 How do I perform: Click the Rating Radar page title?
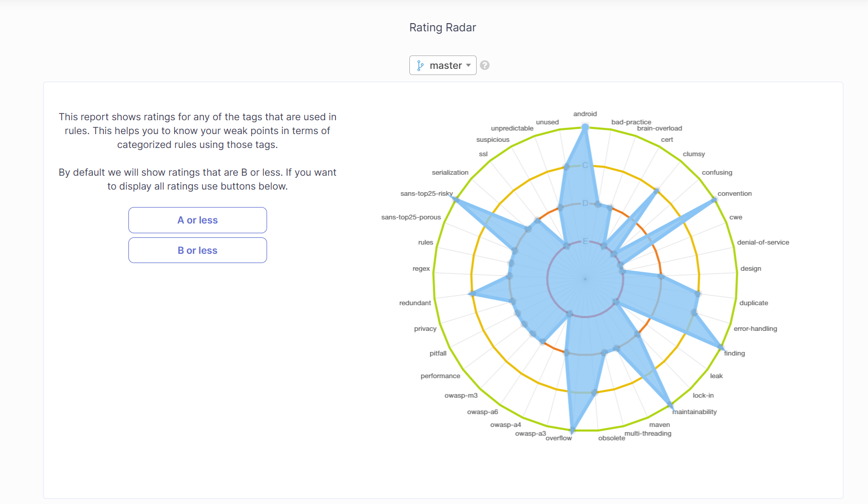point(443,28)
